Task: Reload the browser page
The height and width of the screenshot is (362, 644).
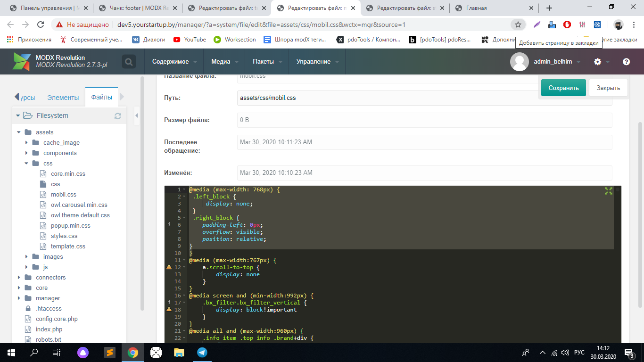Action: tap(41, 25)
